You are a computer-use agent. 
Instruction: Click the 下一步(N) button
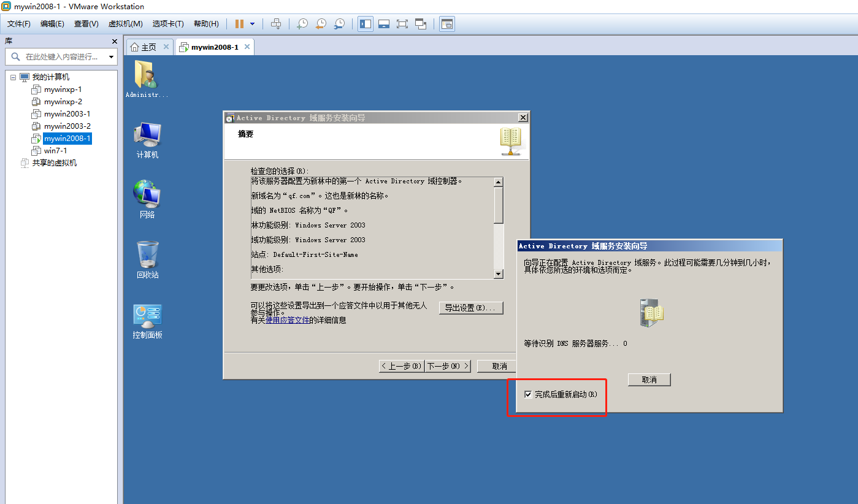[x=448, y=366]
